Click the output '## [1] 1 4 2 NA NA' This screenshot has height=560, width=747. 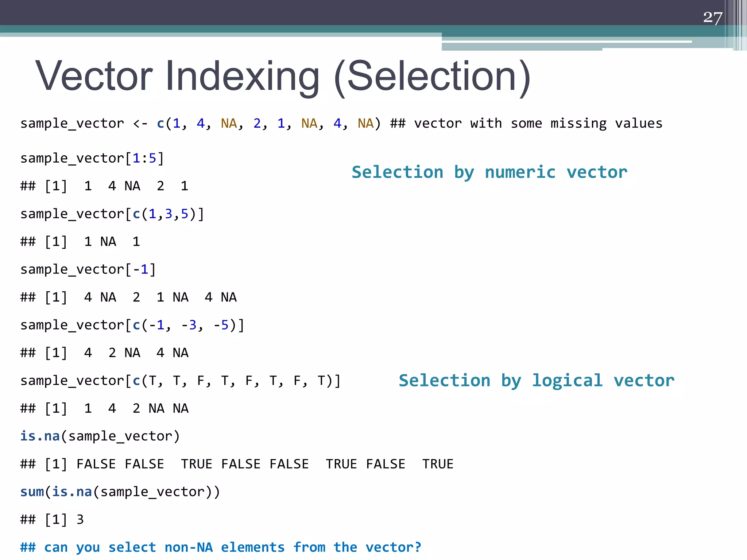pyautogui.click(x=104, y=409)
